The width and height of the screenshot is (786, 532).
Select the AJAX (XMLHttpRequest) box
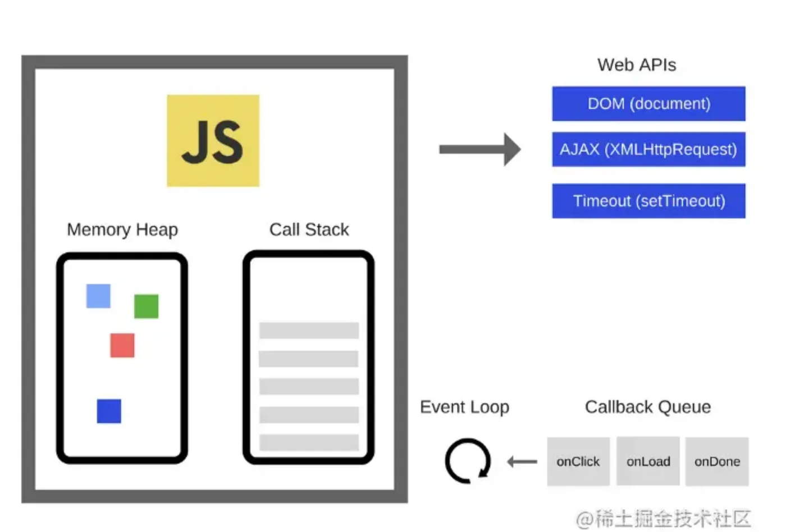pyautogui.click(x=648, y=149)
